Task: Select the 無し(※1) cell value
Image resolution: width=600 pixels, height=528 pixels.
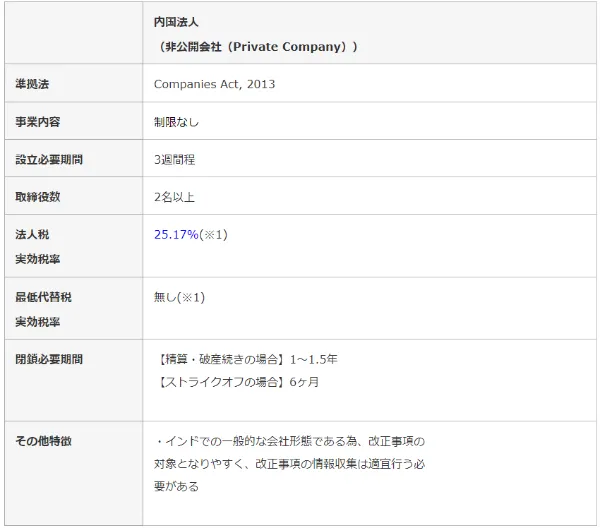Action: point(179,297)
